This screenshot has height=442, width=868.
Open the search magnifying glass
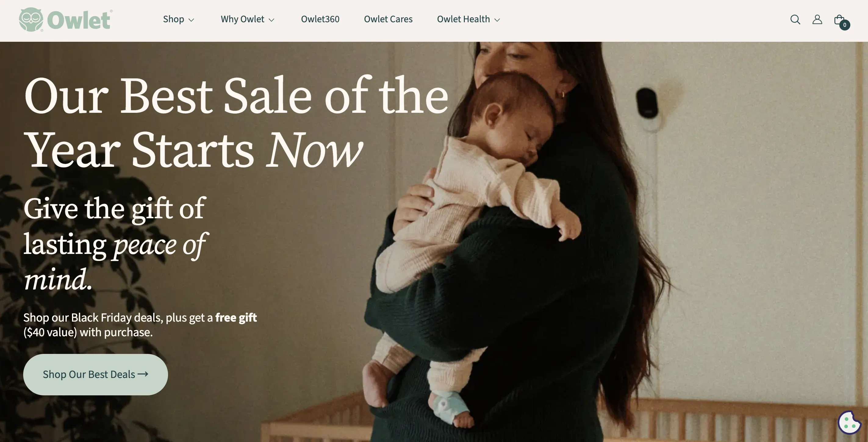(795, 20)
